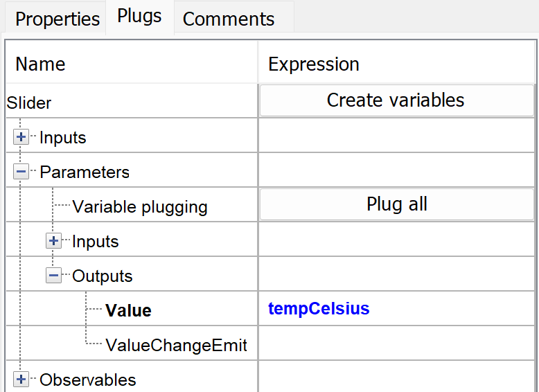The height and width of the screenshot is (392, 539).
Task: Click the tempCelsius expression cell
Action: click(319, 309)
